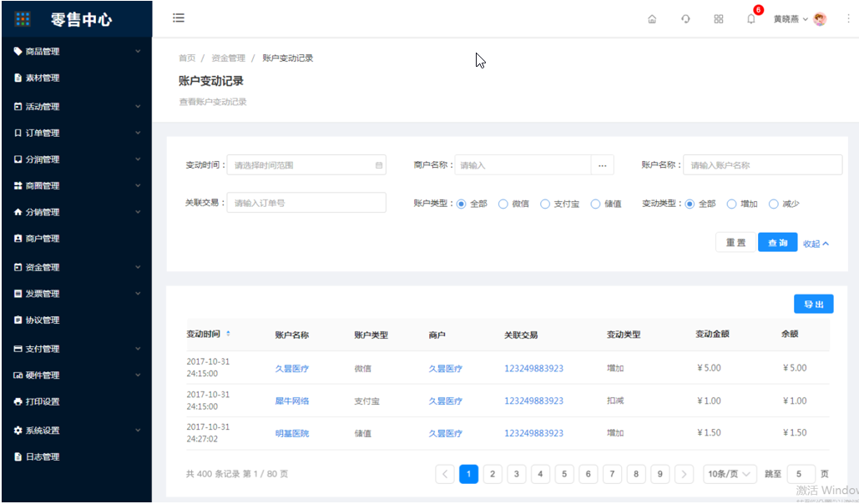Click the 分润管理 sidebar icon
Screen dimensions: 859x504
(x=18, y=159)
